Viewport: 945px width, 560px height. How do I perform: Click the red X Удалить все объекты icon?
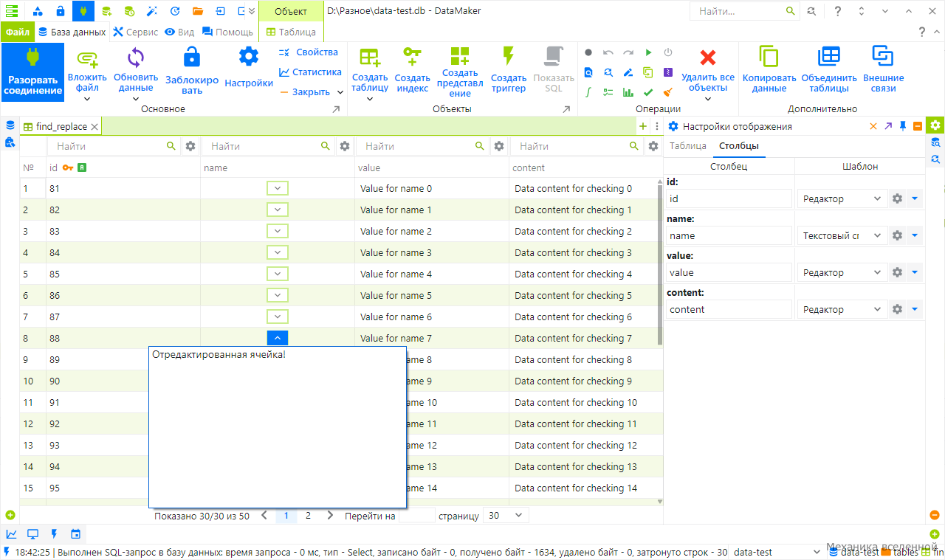pos(708,58)
